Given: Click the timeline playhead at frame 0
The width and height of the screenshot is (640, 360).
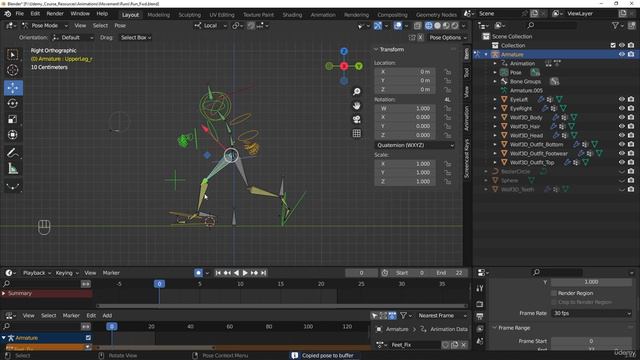Looking at the screenshot, I should (x=159, y=284).
